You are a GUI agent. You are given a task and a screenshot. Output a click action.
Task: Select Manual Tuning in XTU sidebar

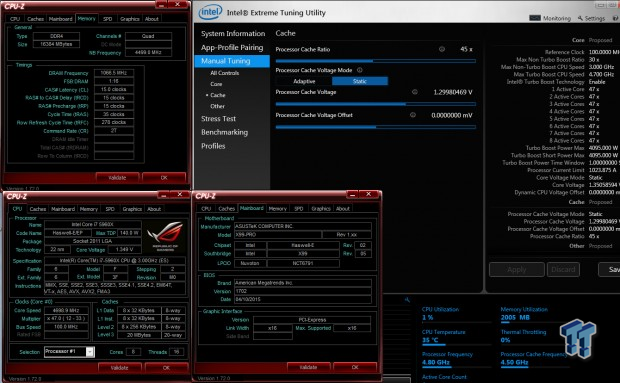point(232,61)
